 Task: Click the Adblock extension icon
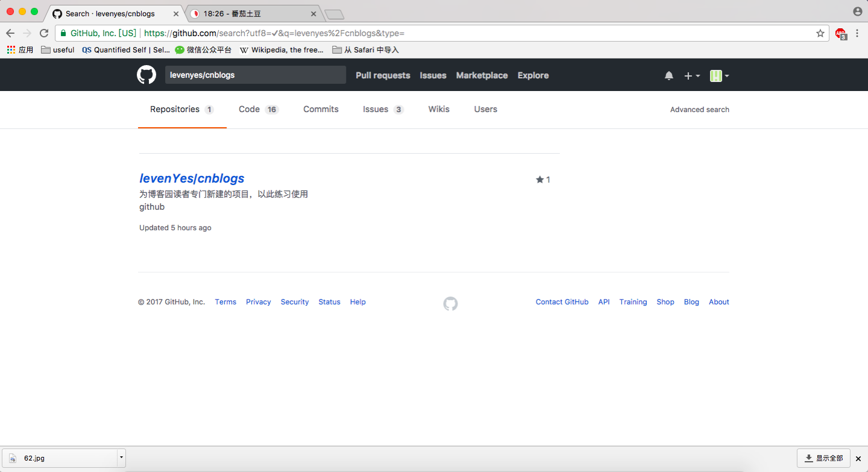841,34
